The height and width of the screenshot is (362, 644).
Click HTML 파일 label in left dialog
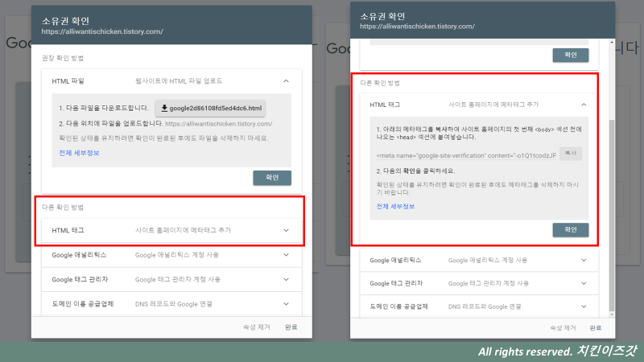[68, 81]
